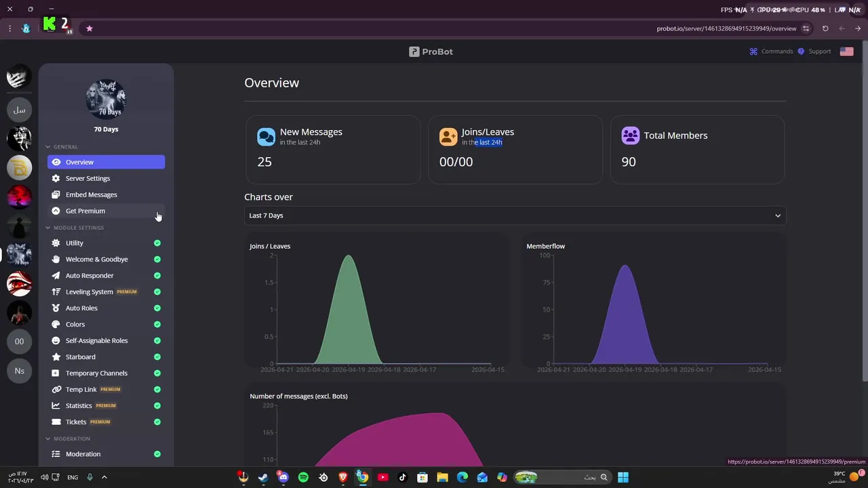Open the Last 7 Days chart range dropdown

point(515,216)
